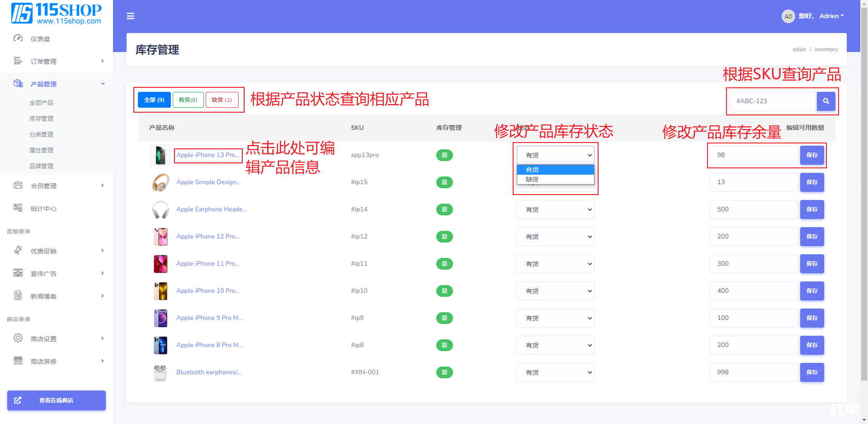Open the dashboard gauge icon 仪表盘
Image resolution: width=868 pixels, height=424 pixels.
tap(18, 38)
